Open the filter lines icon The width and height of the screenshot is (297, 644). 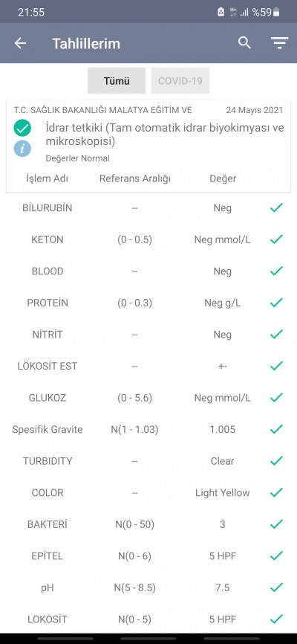[x=279, y=43]
